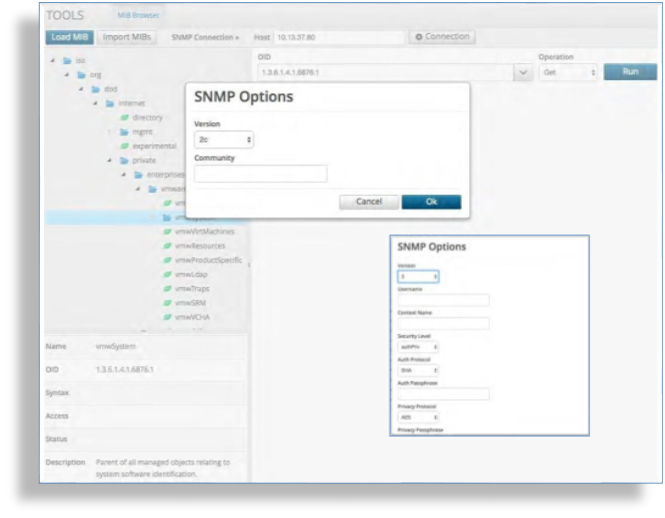Viewport: 665px width, 518px height.
Task: Open the OID dropdown chevron
Action: tap(523, 73)
